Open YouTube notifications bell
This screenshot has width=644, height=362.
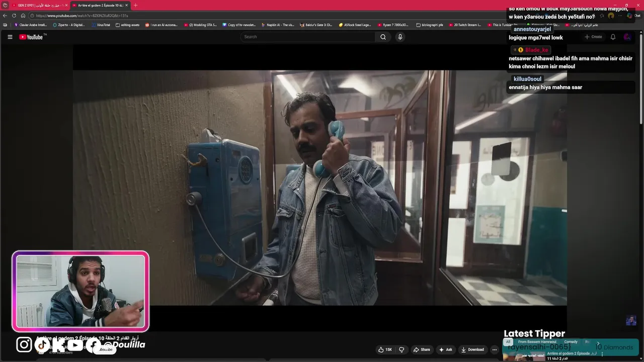613,37
